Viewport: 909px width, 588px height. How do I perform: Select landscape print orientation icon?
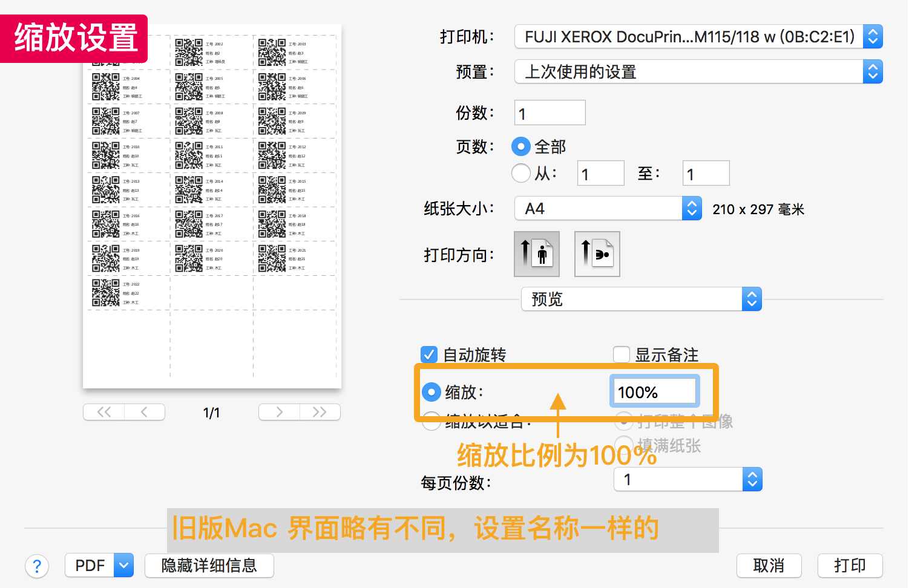tap(597, 254)
